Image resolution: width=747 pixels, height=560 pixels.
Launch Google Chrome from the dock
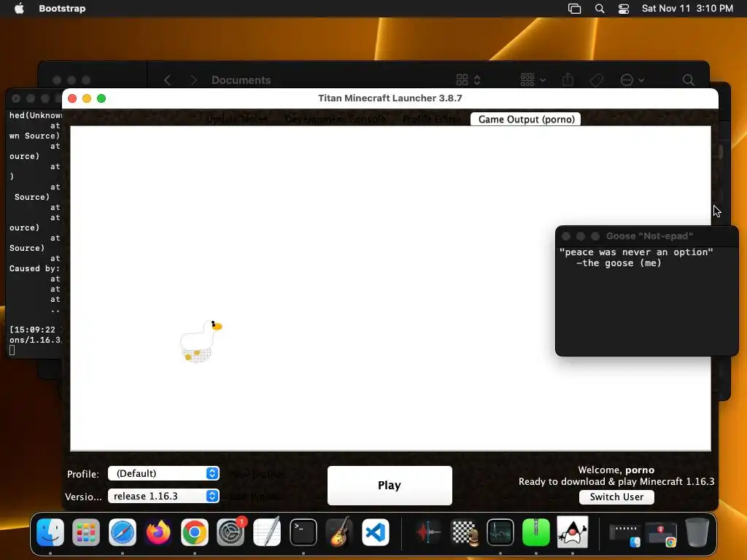click(x=194, y=532)
